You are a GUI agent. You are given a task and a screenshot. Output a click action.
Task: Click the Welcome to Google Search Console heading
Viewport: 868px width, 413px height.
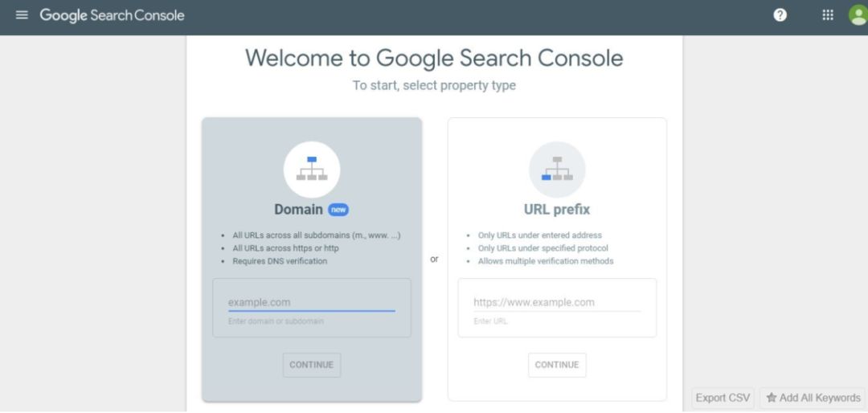click(434, 58)
